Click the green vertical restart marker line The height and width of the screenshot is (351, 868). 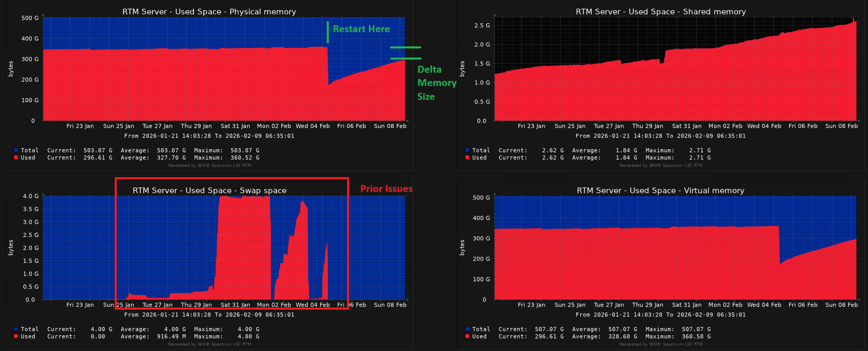tap(328, 32)
